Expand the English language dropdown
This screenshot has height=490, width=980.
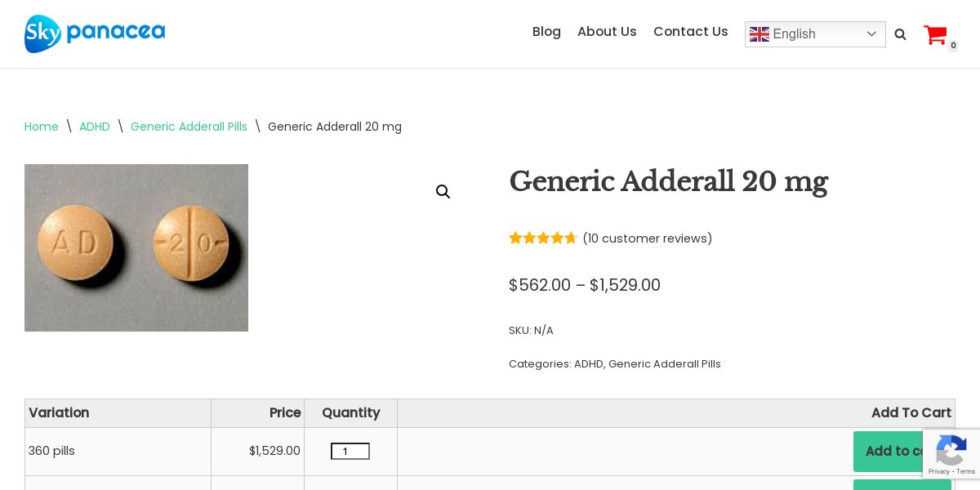[x=871, y=34]
